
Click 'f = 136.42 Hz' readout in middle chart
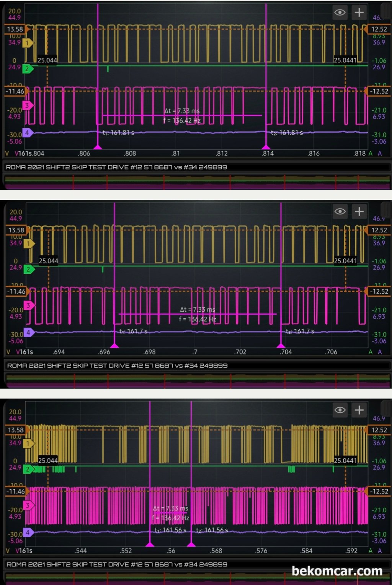coord(198,319)
